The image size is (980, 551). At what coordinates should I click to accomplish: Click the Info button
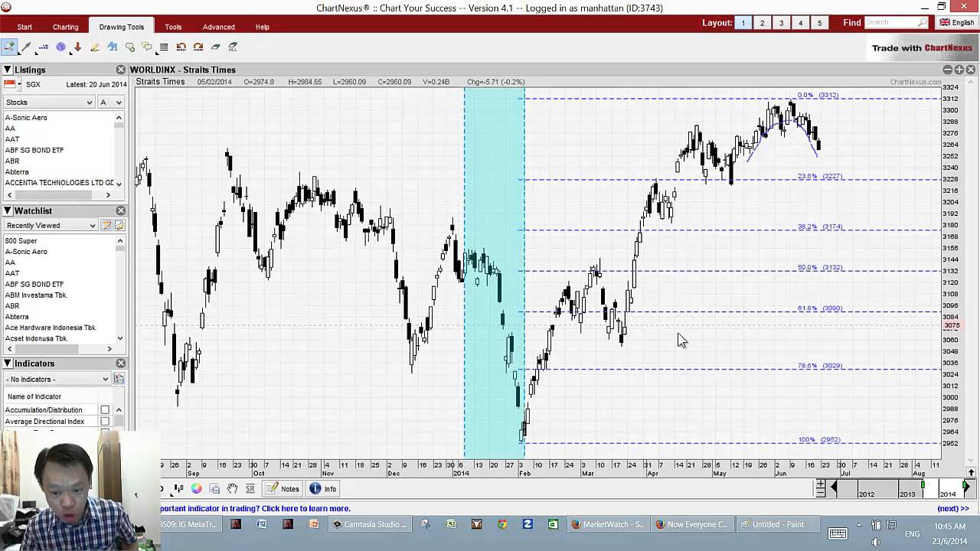322,489
